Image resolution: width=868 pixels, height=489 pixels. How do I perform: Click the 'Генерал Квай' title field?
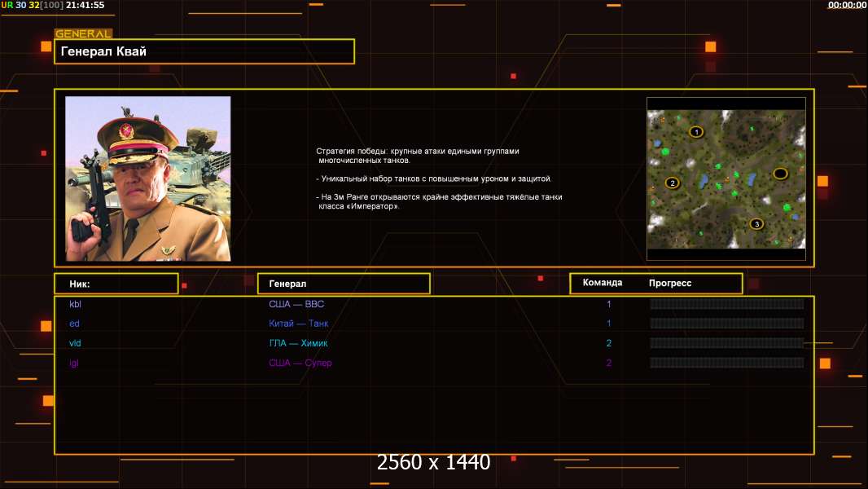(x=204, y=51)
